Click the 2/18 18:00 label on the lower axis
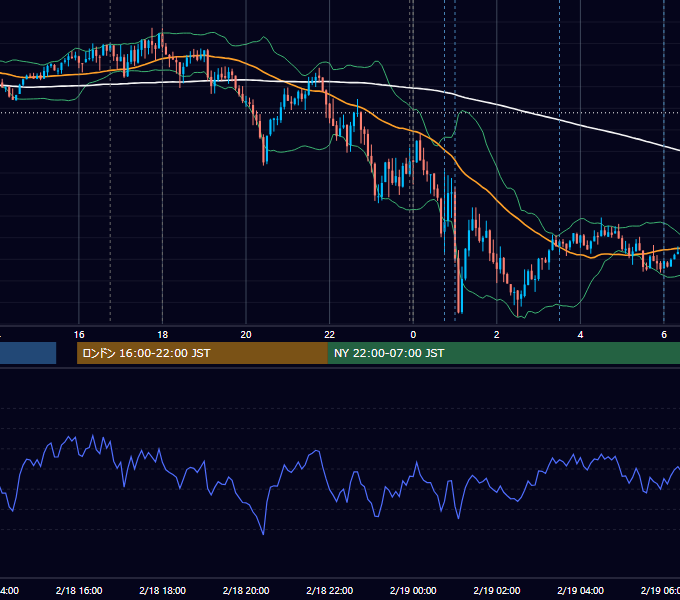 tap(163, 590)
